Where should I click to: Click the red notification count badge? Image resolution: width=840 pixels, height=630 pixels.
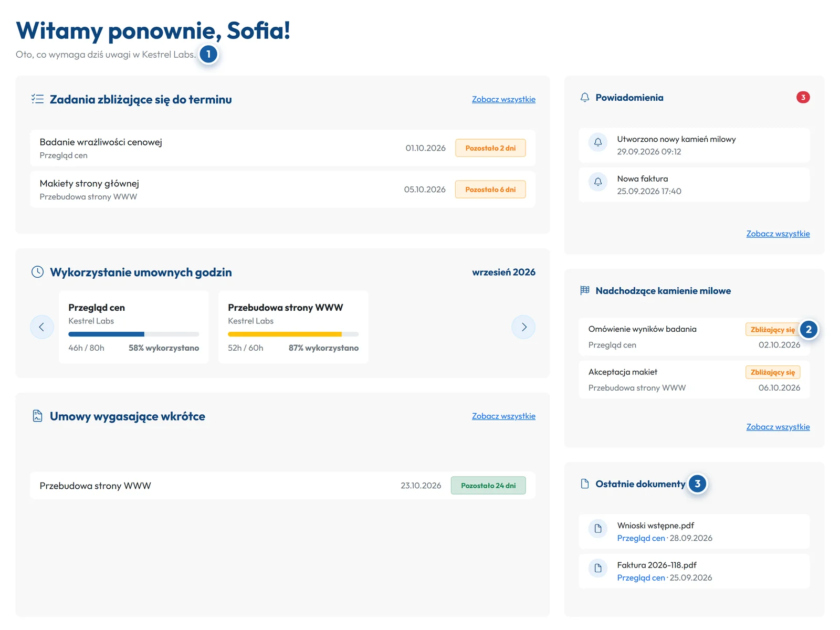803,97
